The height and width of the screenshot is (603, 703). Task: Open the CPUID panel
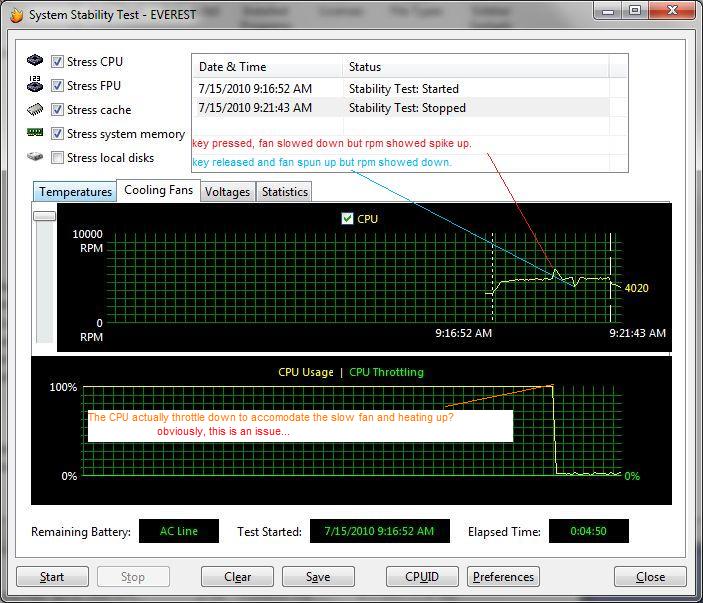click(422, 577)
